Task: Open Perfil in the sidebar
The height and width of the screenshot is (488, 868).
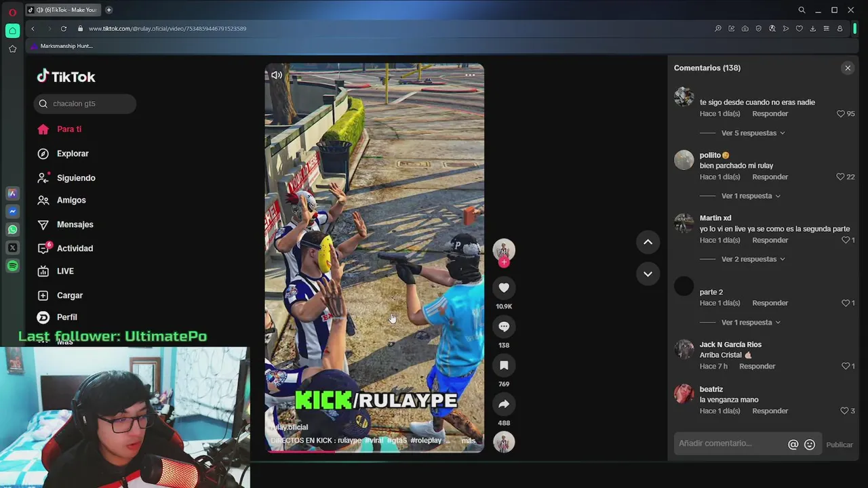Action: (57, 317)
